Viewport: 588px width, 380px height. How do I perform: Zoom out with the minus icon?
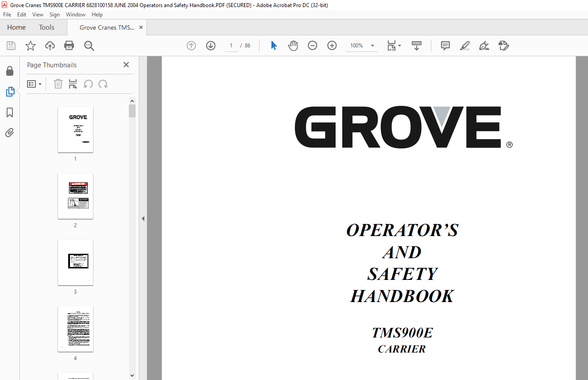(x=313, y=46)
